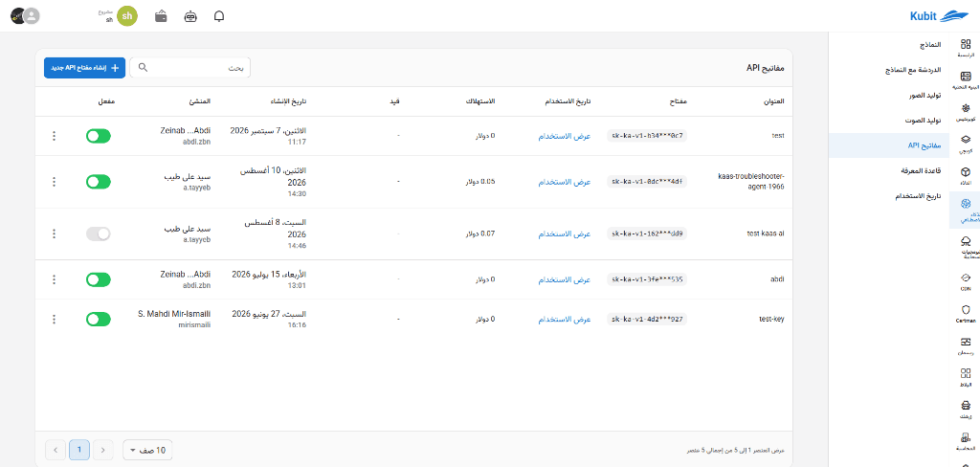Go to previous page arrow
This screenshot has width=980, height=467.
click(103, 450)
